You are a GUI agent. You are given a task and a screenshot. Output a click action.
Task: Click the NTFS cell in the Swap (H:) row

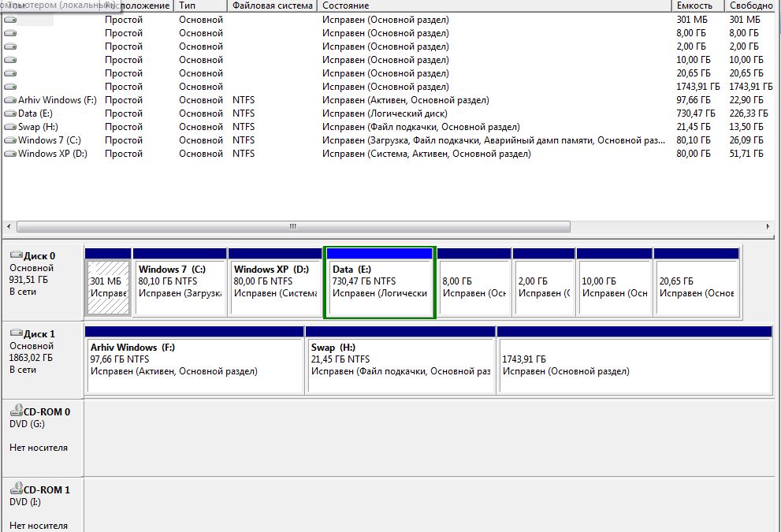(x=244, y=127)
